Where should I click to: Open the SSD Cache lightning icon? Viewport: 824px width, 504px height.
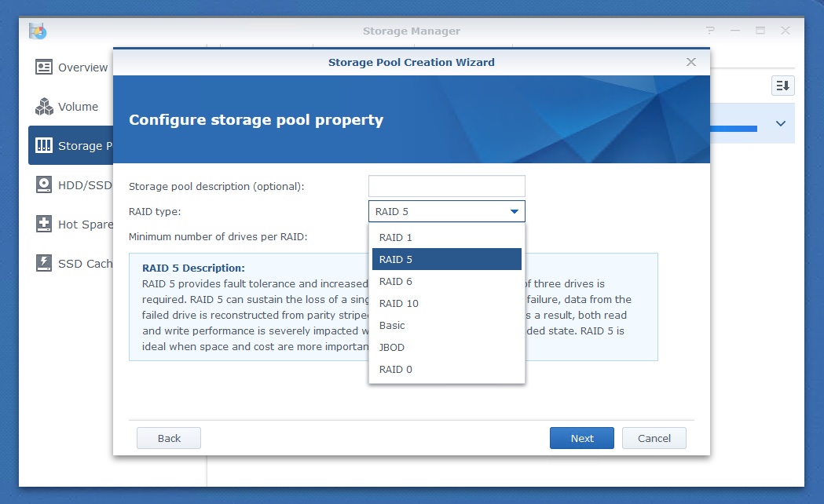(x=44, y=264)
